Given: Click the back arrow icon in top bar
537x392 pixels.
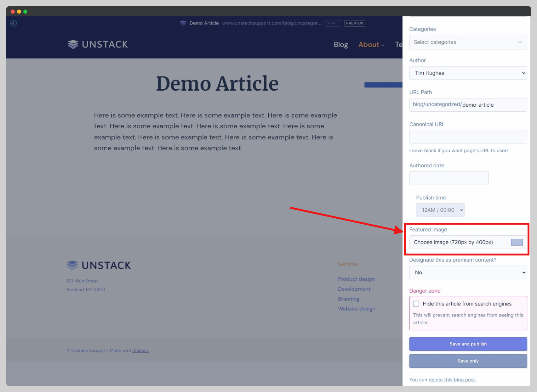Looking at the screenshot, I should (13, 23).
